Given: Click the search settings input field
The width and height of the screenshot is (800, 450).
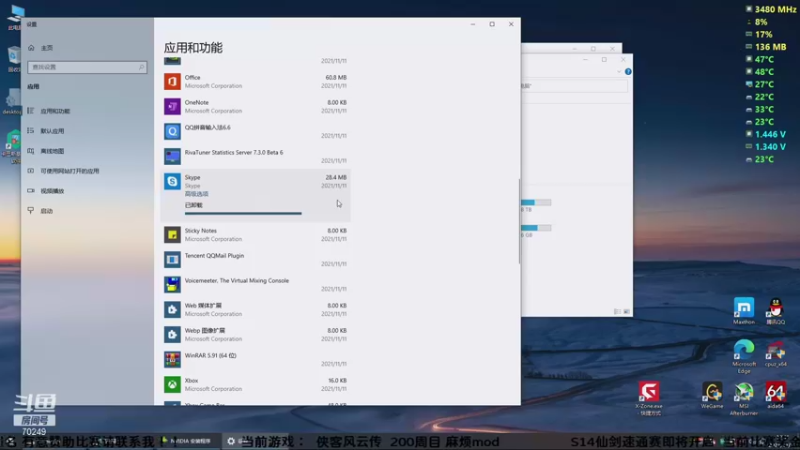Looking at the screenshot, I should click(87, 67).
